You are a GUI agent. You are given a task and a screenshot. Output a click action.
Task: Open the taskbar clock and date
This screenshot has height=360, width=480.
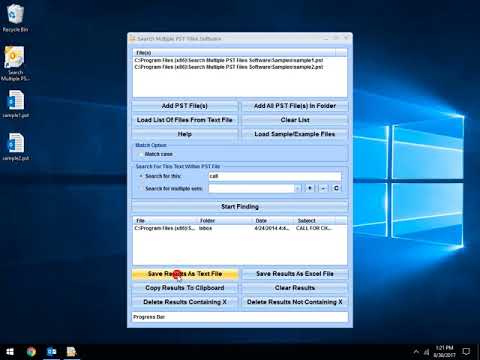(x=444, y=352)
